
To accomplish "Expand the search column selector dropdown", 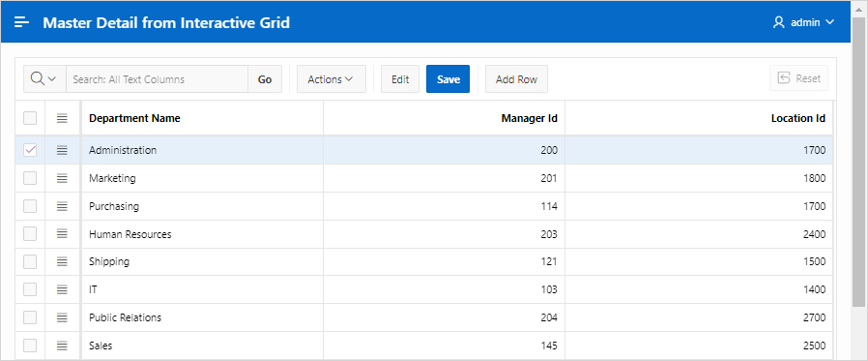I will coord(44,78).
